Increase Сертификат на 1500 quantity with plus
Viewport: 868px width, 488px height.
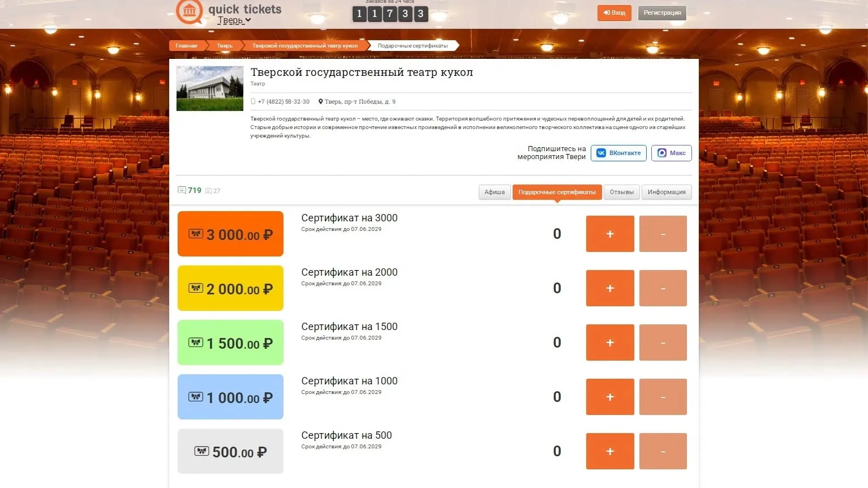coord(610,343)
